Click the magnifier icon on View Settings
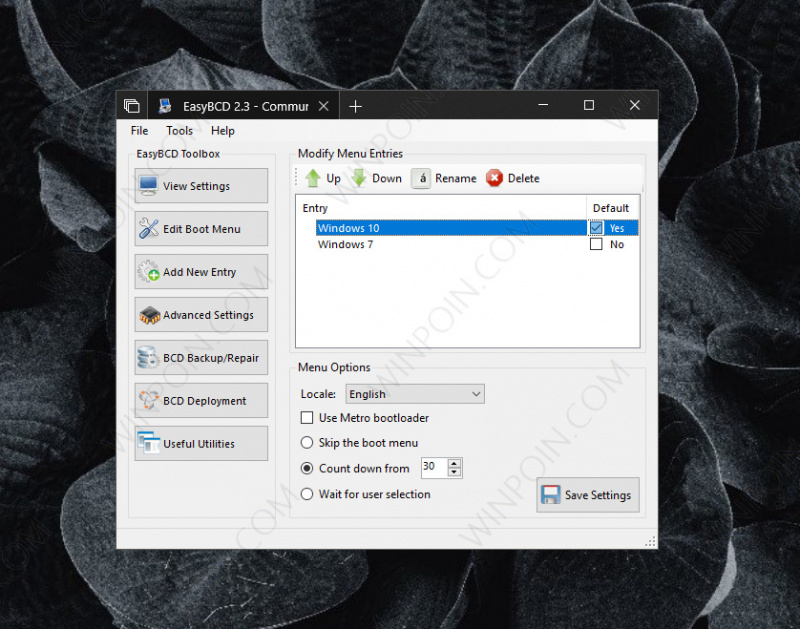 pos(148,184)
